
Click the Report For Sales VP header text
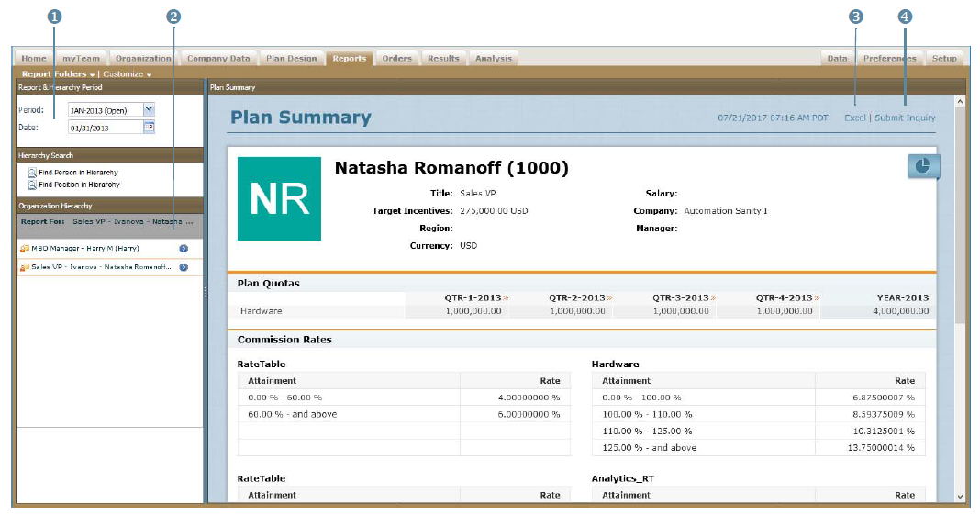click(x=106, y=221)
